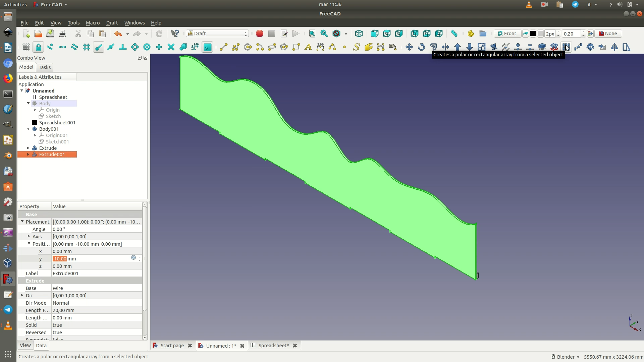This screenshot has height=362, width=644.
Task: Click the gray face color swatch
Action: (540, 34)
